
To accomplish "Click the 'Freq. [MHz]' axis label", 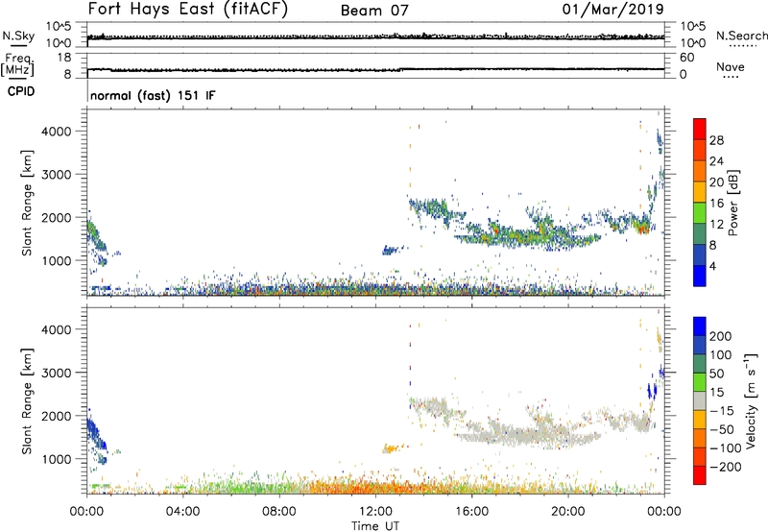I will [x=18, y=65].
